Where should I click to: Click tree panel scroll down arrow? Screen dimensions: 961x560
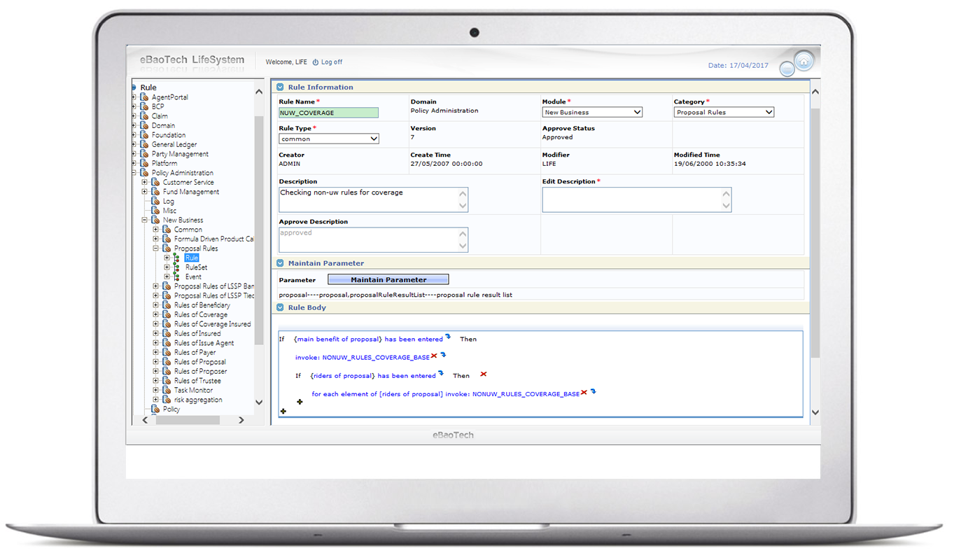click(x=259, y=403)
